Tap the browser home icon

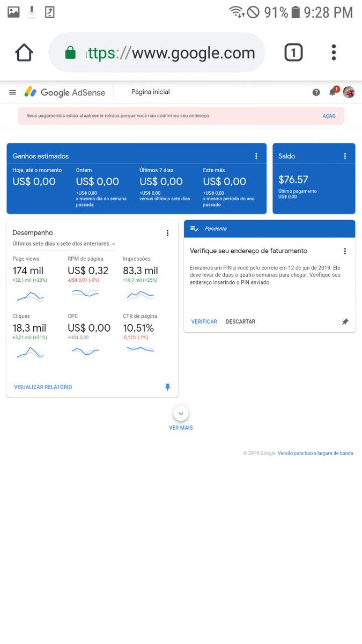coord(24,53)
